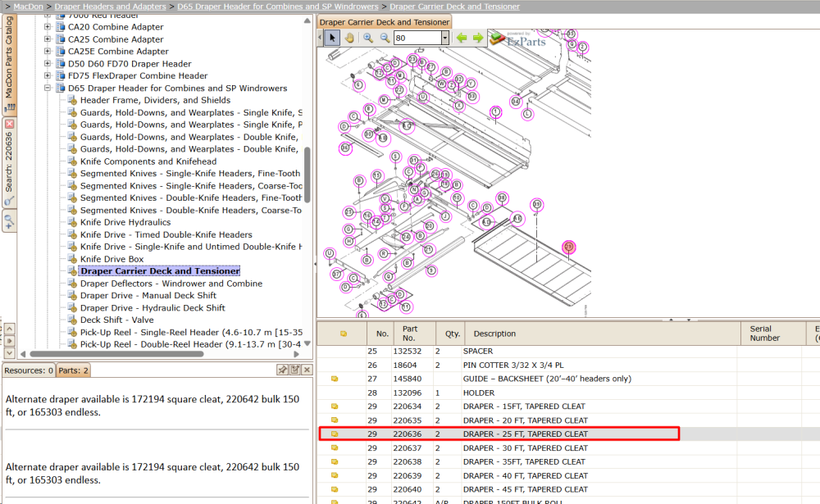Click tree scroll-up arrow at top right
Viewport: 820px width, 504px height.
click(307, 20)
